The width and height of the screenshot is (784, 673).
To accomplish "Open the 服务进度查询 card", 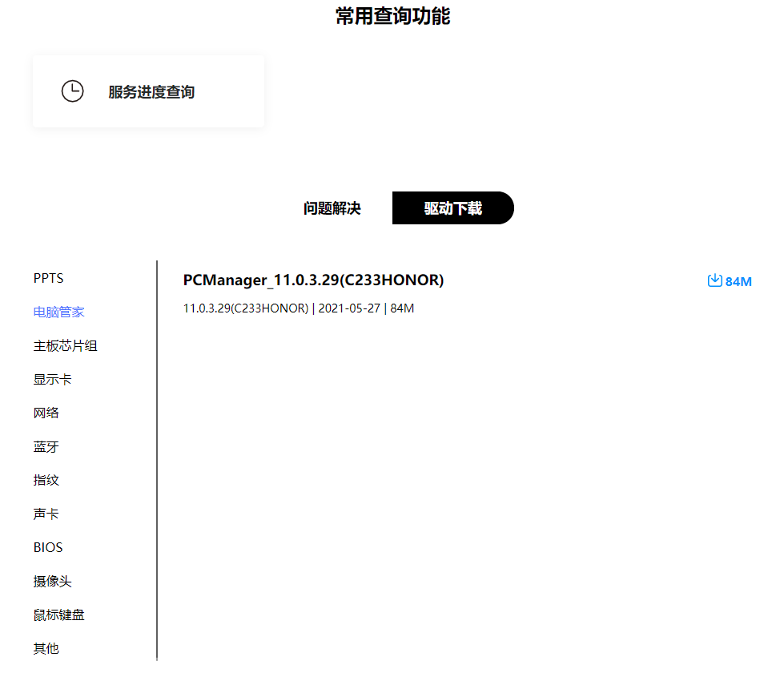I will [148, 91].
